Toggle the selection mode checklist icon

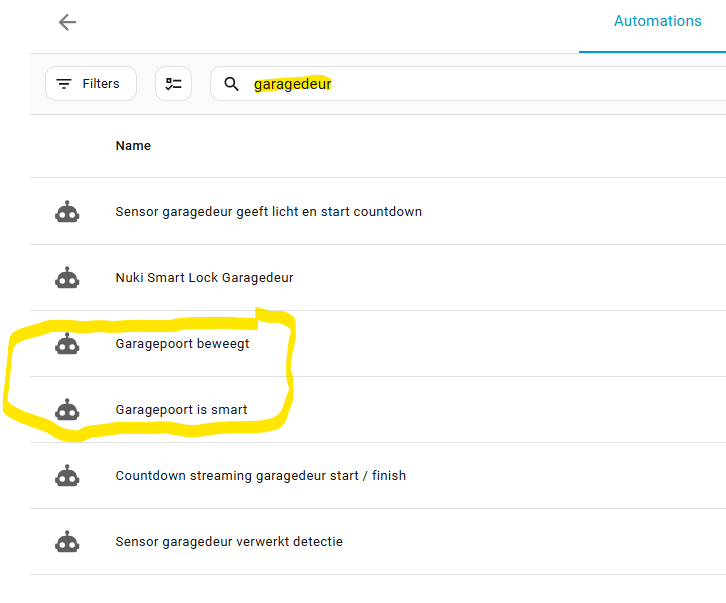174,84
